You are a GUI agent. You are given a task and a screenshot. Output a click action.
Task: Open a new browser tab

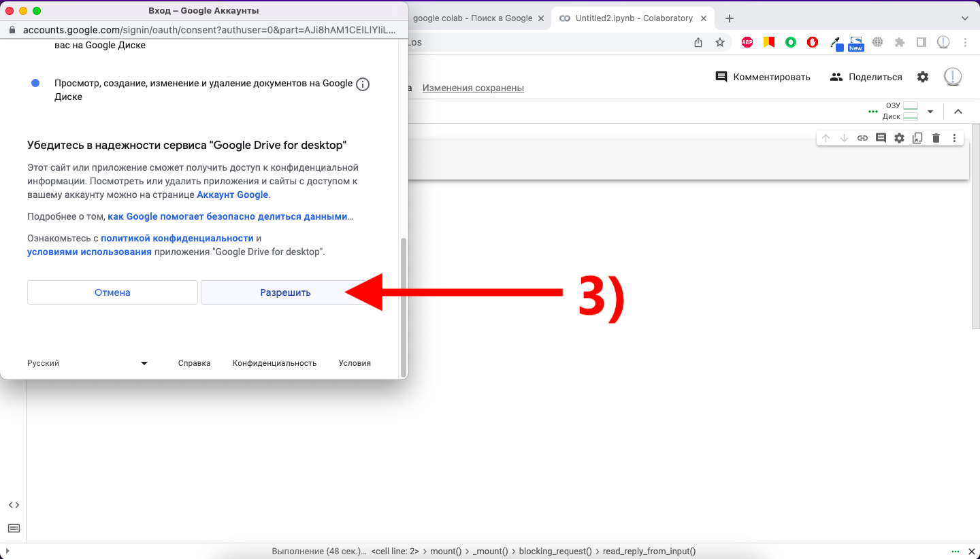[730, 18]
